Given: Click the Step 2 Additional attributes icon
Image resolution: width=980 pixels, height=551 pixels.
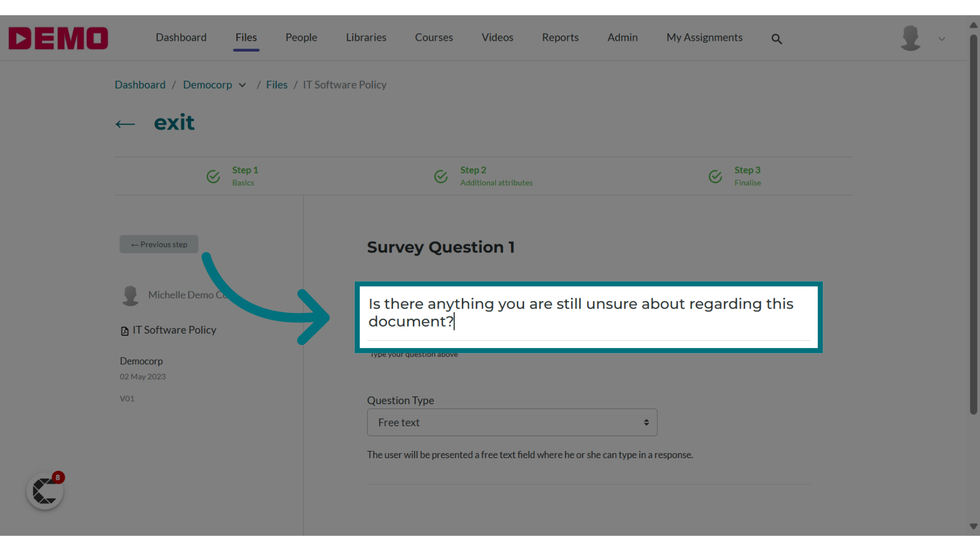Looking at the screenshot, I should (x=441, y=176).
